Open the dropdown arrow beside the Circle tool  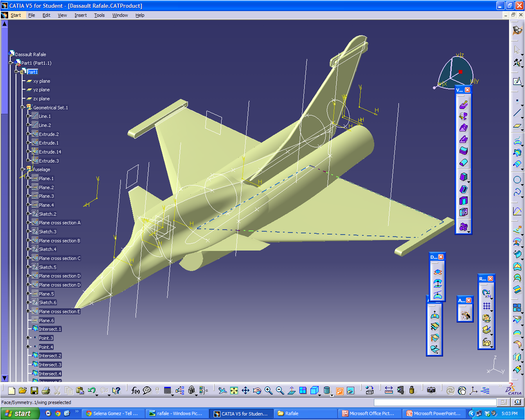tap(522, 185)
